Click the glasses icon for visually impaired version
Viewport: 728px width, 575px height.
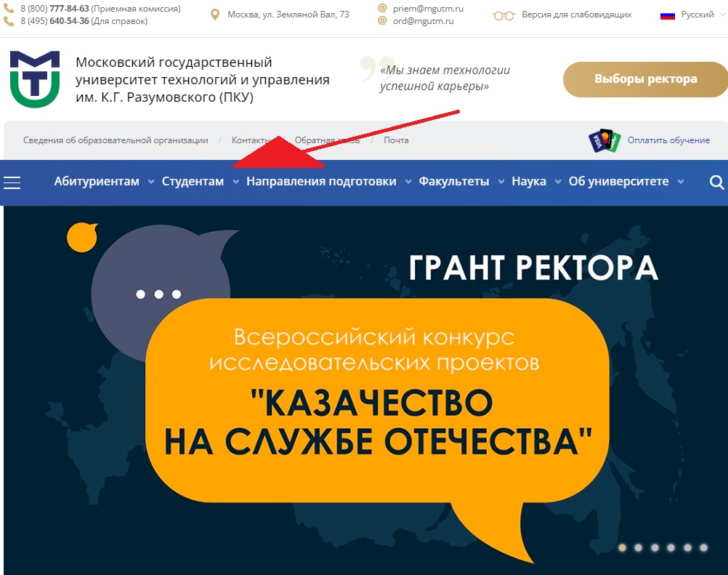(503, 15)
